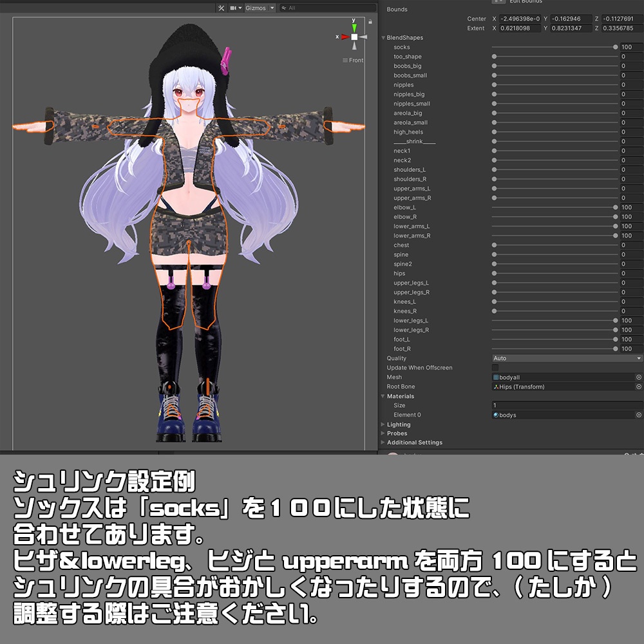
Task: Click the elbow_L blendshape slider handle
Action: click(x=615, y=207)
